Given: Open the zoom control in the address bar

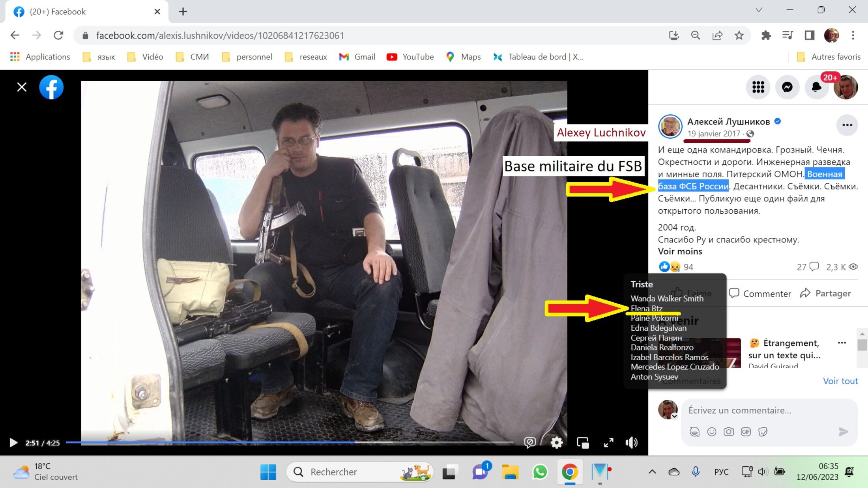Looking at the screenshot, I should 696,35.
